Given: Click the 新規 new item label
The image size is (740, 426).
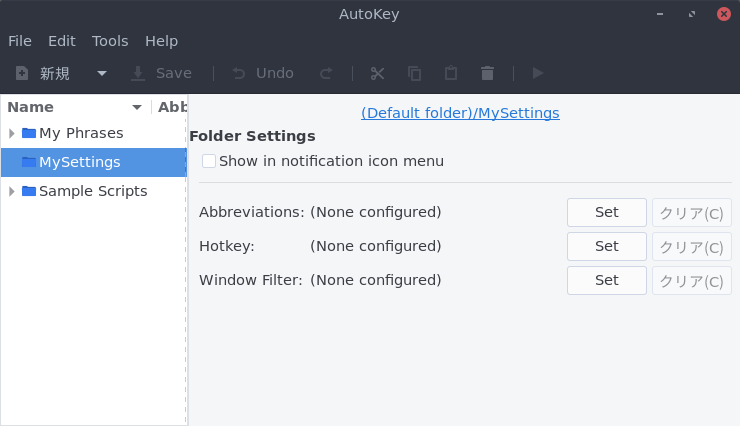Looking at the screenshot, I should (55, 73).
